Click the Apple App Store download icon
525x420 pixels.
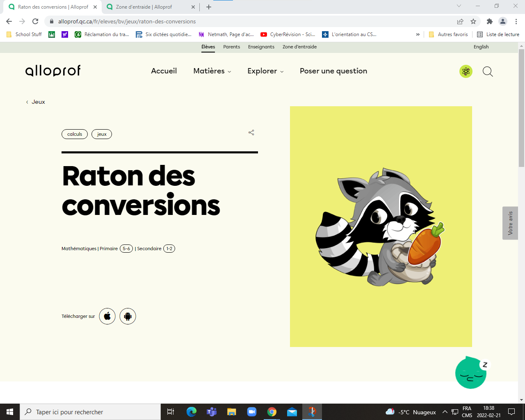(107, 316)
